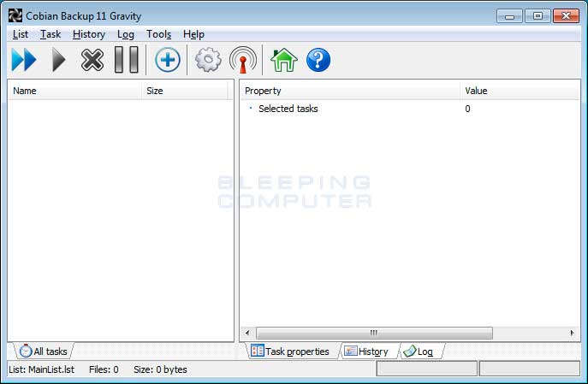Click Files: 0 in the status bar
588x384 pixels.
click(x=104, y=369)
